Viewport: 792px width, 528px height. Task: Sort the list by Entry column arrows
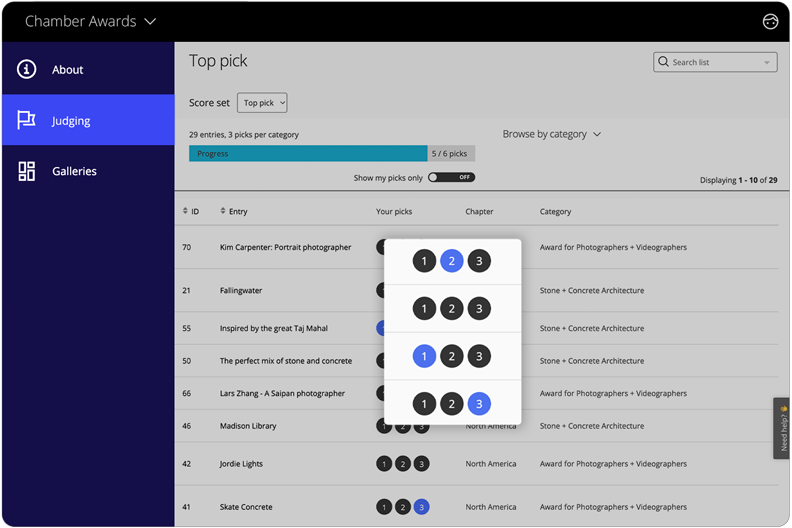pos(223,211)
